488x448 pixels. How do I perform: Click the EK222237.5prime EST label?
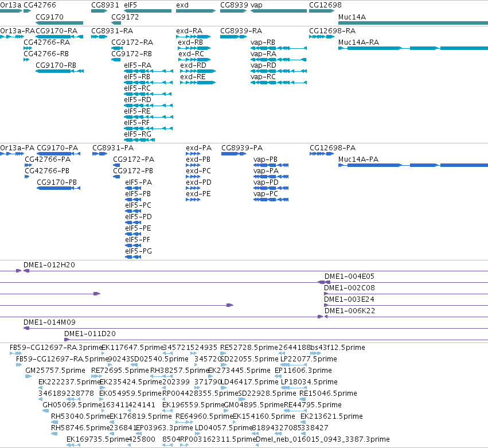(69, 381)
